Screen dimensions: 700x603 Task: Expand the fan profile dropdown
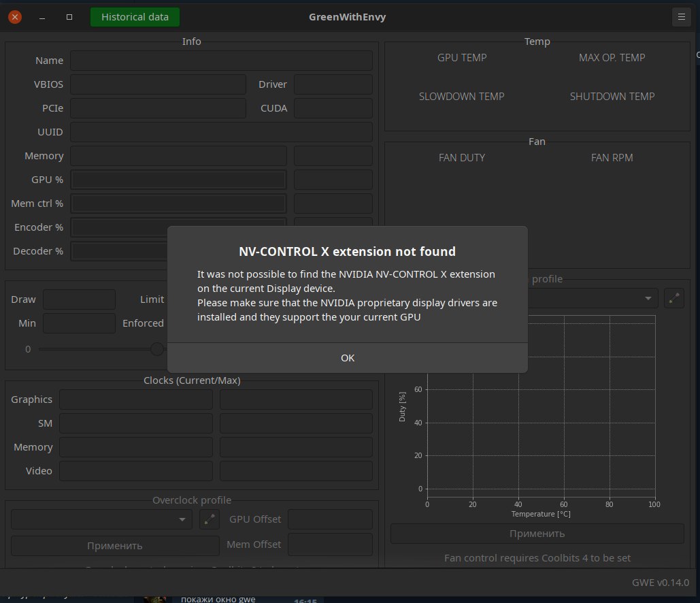coord(648,298)
